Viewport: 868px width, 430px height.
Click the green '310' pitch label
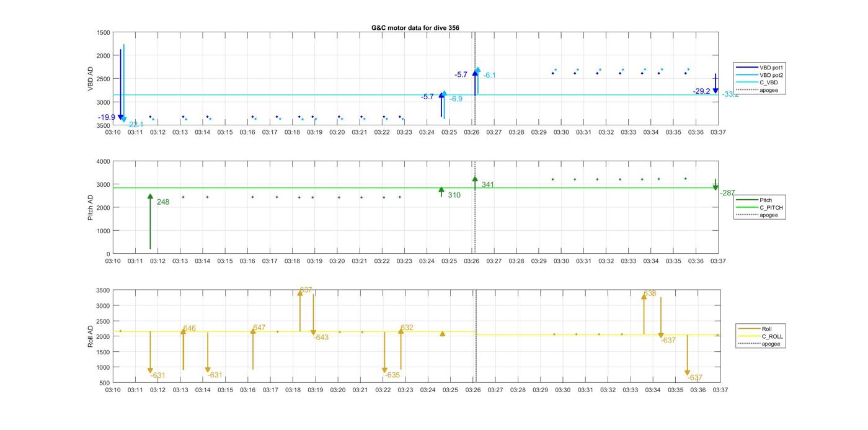pyautogui.click(x=454, y=195)
